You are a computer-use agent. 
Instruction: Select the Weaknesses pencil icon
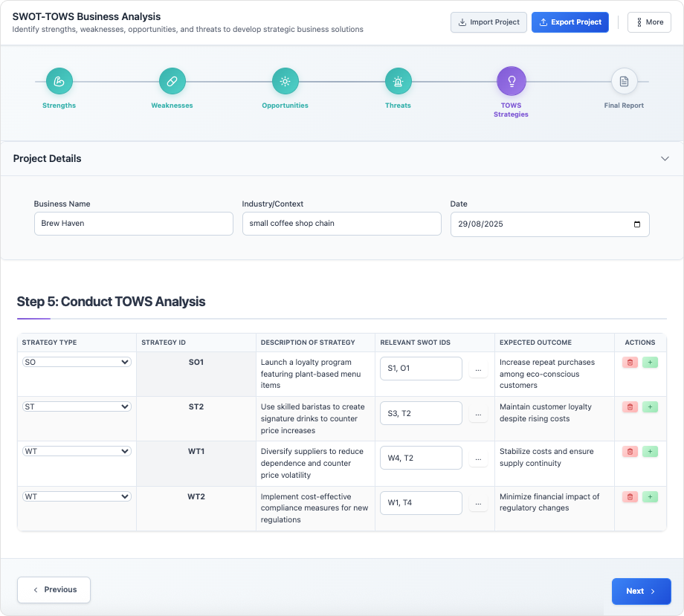[172, 81]
